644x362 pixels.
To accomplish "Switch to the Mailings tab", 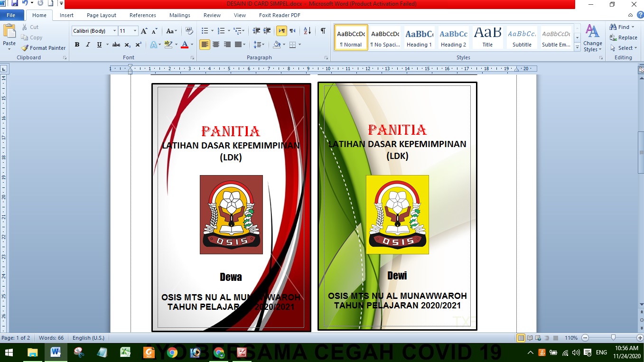I will tap(180, 15).
